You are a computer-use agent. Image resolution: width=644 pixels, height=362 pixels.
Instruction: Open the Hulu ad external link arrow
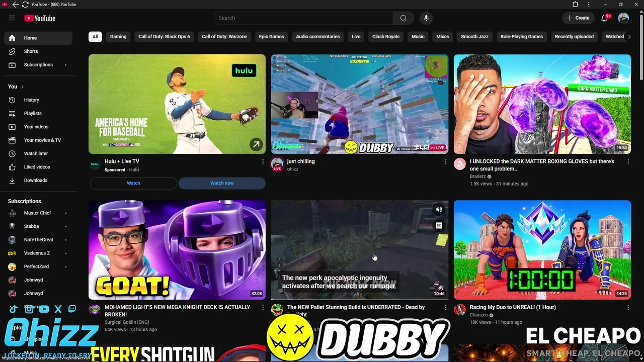[x=256, y=145]
